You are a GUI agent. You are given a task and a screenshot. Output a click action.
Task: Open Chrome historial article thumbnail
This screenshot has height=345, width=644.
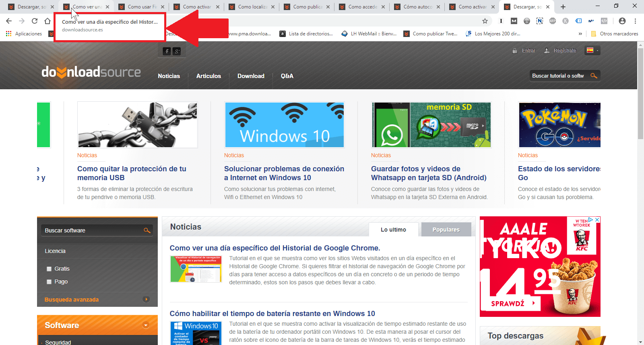pyautogui.click(x=196, y=269)
